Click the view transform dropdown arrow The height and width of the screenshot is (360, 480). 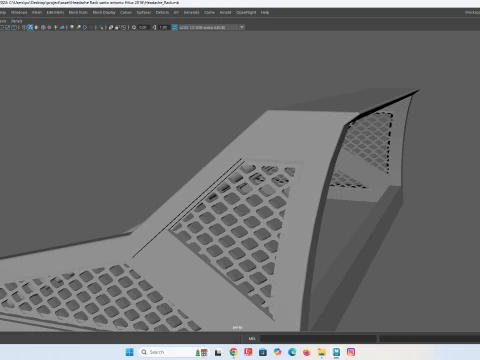[x=242, y=27]
